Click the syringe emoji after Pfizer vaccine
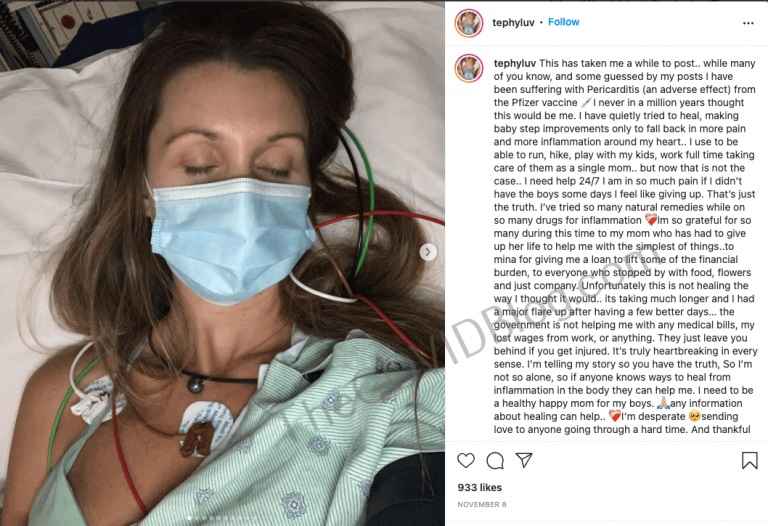The width and height of the screenshot is (768, 526). pyautogui.click(x=586, y=102)
